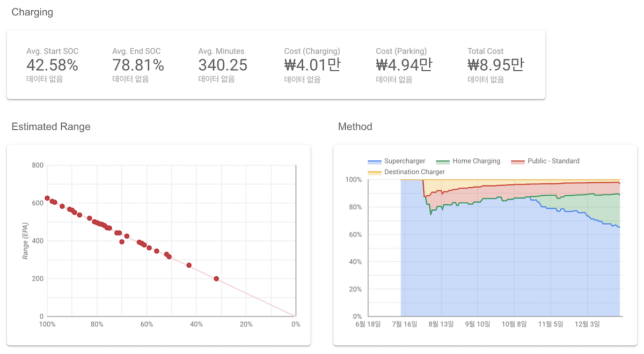
Task: Click the 'Avg. Minutes' label
Action: tap(221, 51)
